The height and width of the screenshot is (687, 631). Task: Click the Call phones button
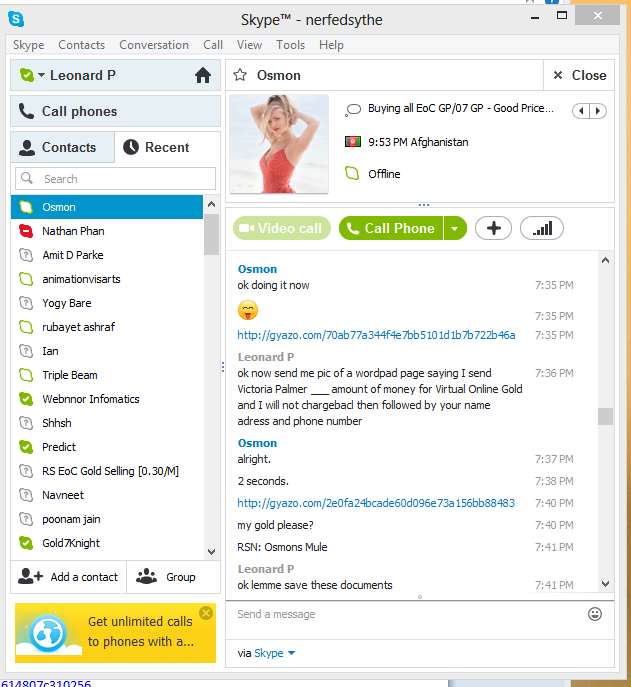point(115,111)
